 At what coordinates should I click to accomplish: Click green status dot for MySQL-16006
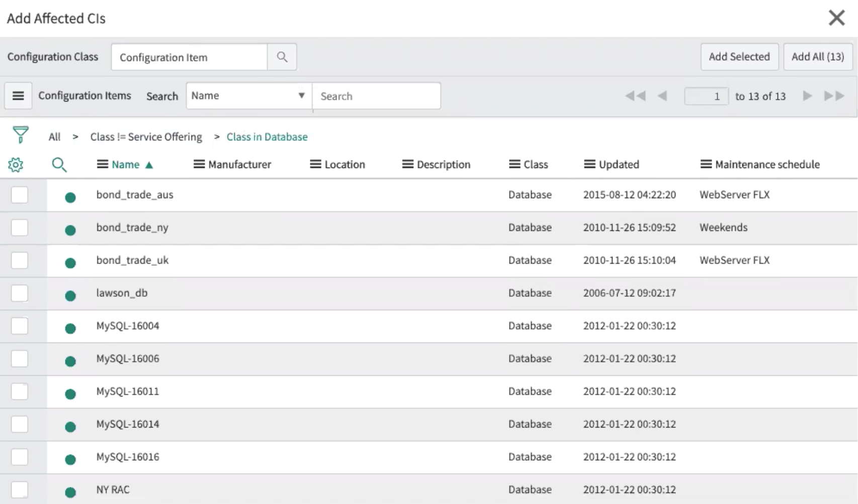pyautogui.click(x=70, y=361)
